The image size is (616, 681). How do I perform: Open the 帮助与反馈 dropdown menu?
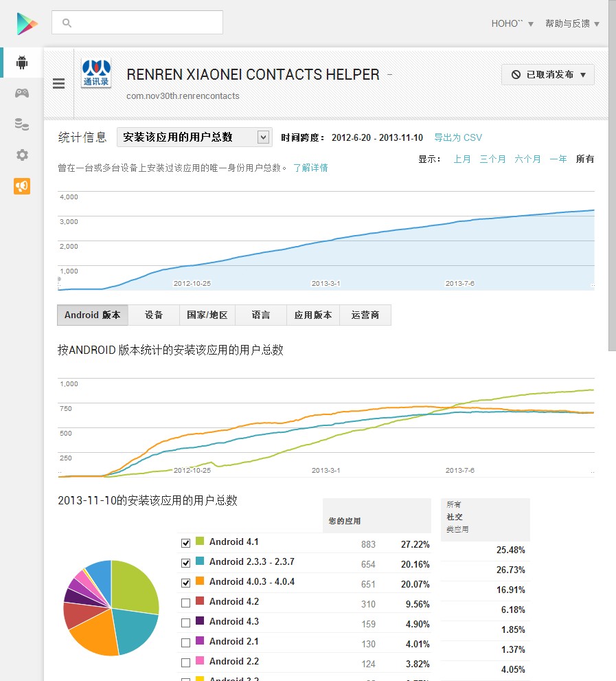[x=572, y=23]
